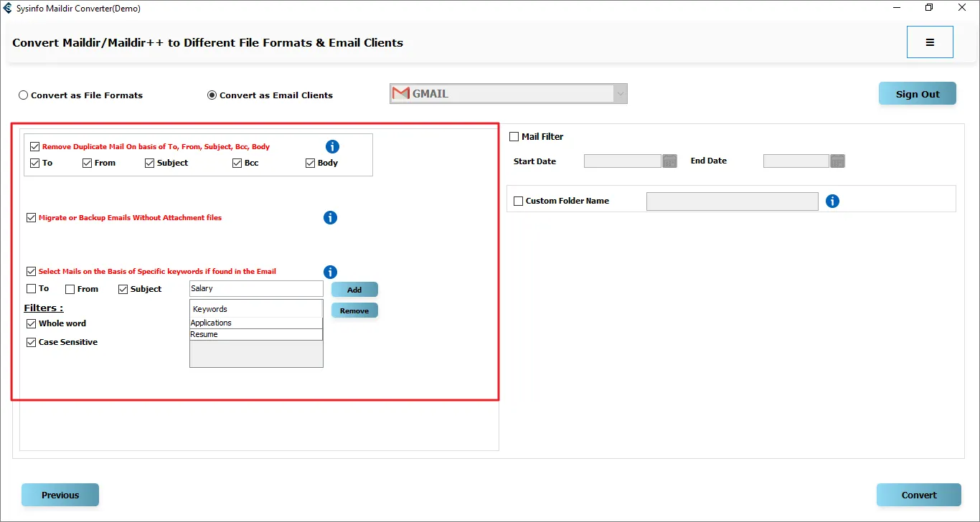Image resolution: width=980 pixels, height=522 pixels.
Task: Select Convert as File Formats option
Action: [24, 95]
